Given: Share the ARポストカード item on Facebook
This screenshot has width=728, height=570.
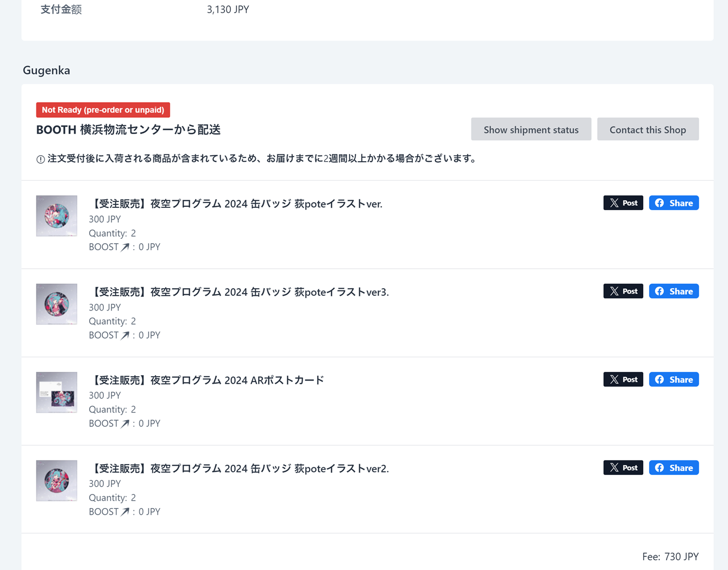Looking at the screenshot, I should (673, 379).
